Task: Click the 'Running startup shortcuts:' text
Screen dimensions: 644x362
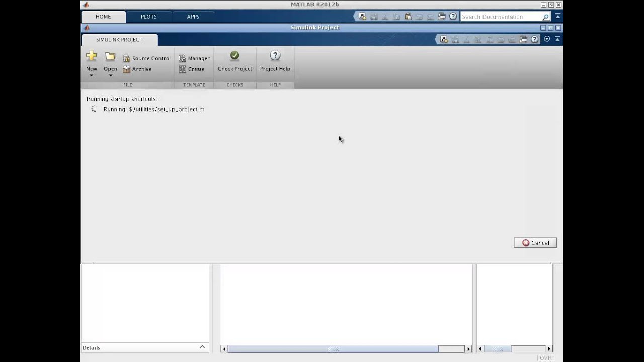Action: 122,99
